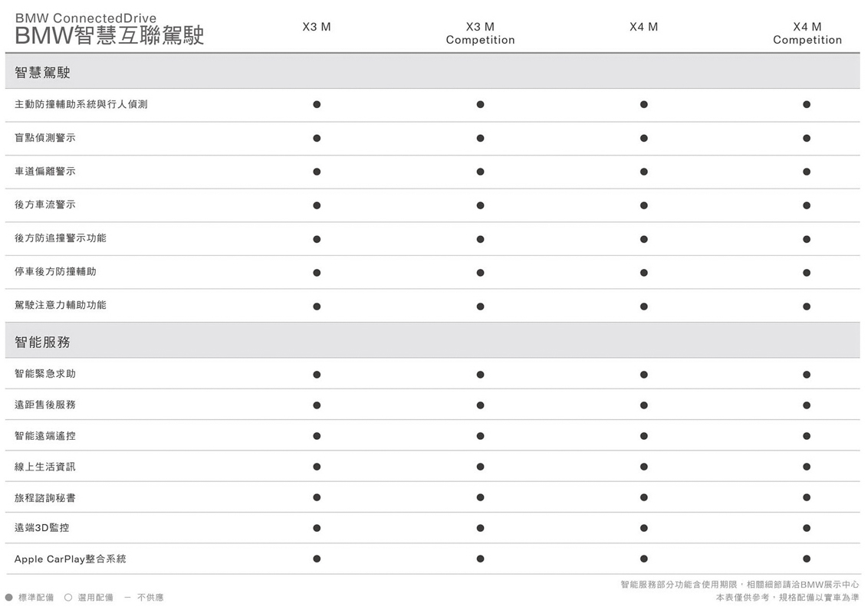The height and width of the screenshot is (613, 868).
Task: Pick the 停車後方防撞輔助 dot under X4 M Competition
Action: 807,273
